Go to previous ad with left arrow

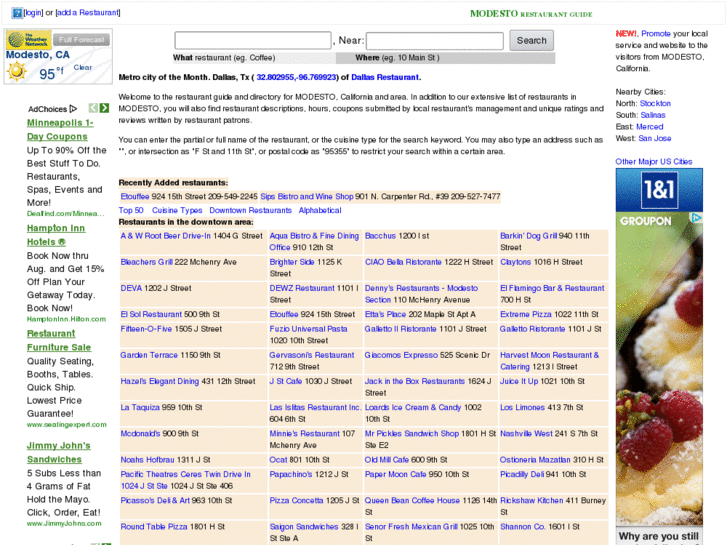pyautogui.click(x=93, y=108)
